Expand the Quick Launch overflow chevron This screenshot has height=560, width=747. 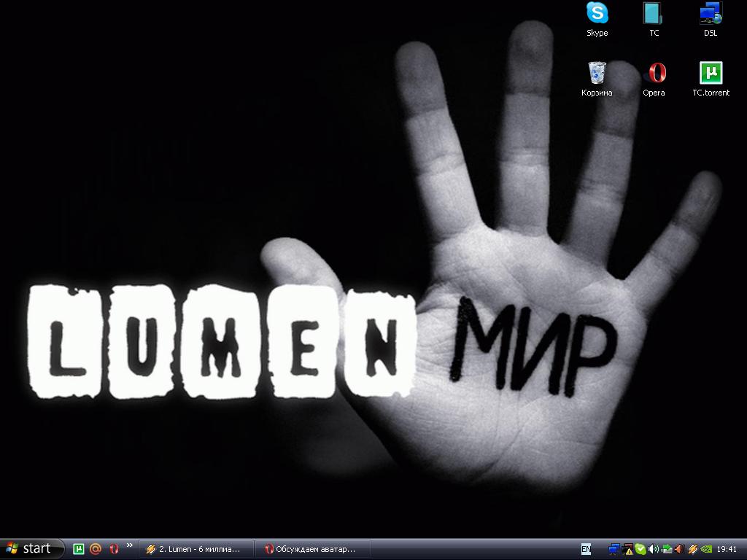point(130,545)
